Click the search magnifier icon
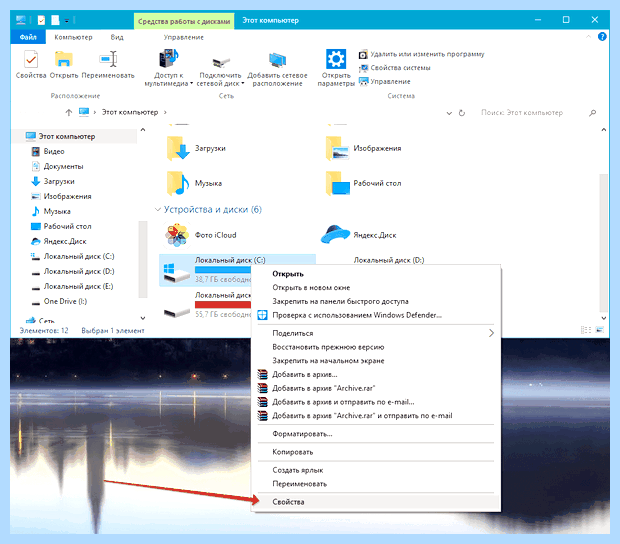The image size is (620, 544). 592,113
